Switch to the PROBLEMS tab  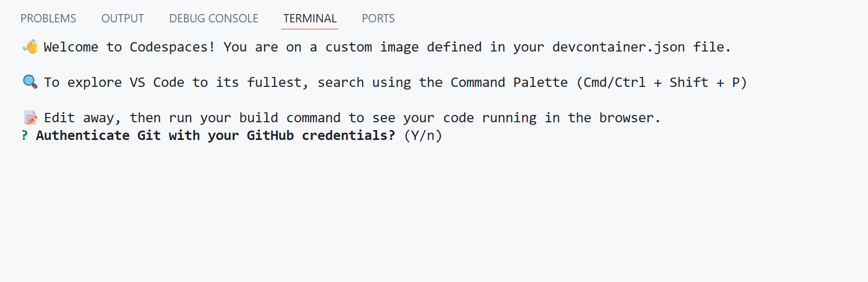click(x=48, y=19)
